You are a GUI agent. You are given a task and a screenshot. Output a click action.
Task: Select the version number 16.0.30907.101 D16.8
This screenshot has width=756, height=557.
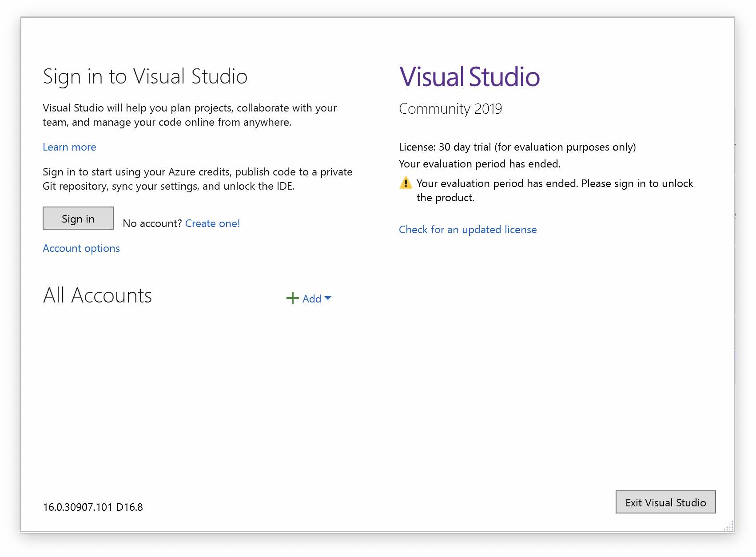(x=93, y=507)
